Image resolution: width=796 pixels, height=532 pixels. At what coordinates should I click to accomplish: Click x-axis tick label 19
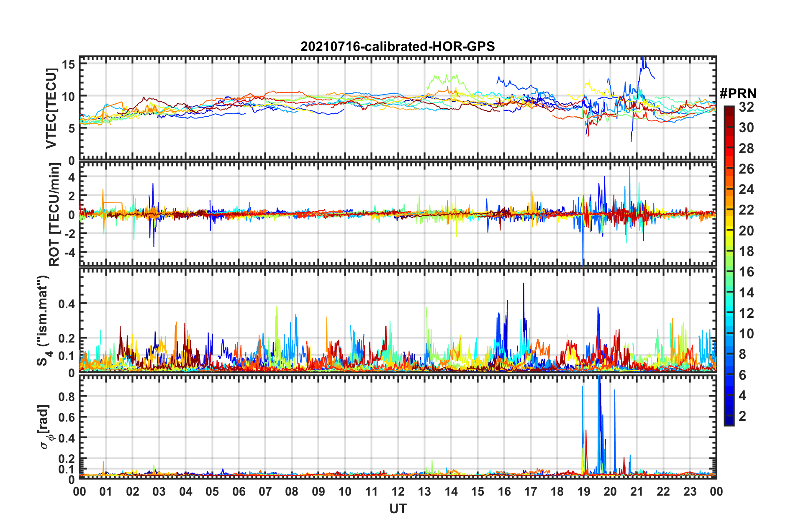(x=584, y=491)
